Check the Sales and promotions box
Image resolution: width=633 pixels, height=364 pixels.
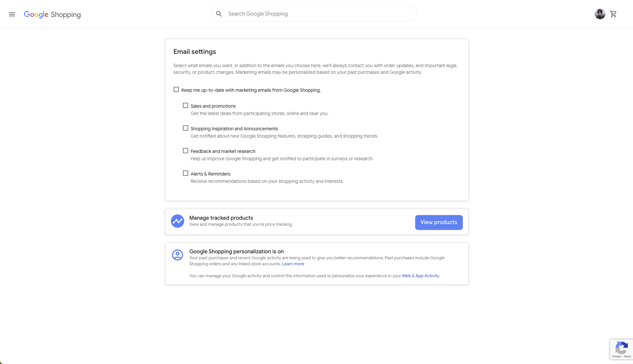tap(186, 105)
